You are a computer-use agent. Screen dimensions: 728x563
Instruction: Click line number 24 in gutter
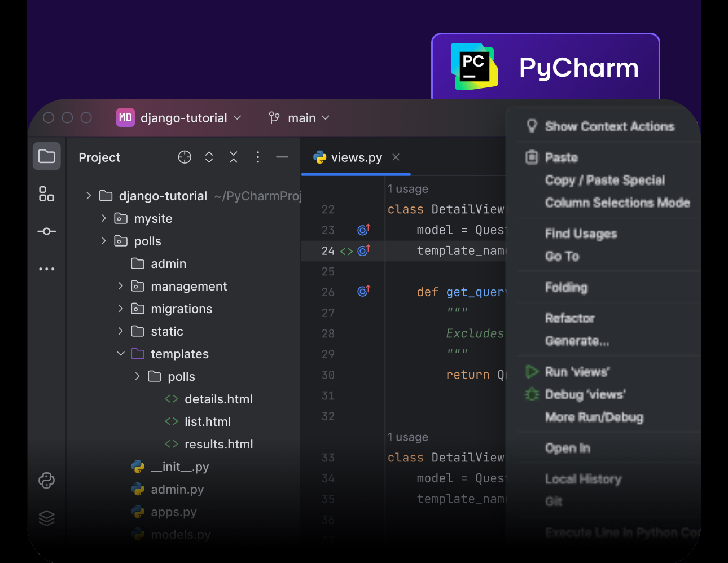328,250
